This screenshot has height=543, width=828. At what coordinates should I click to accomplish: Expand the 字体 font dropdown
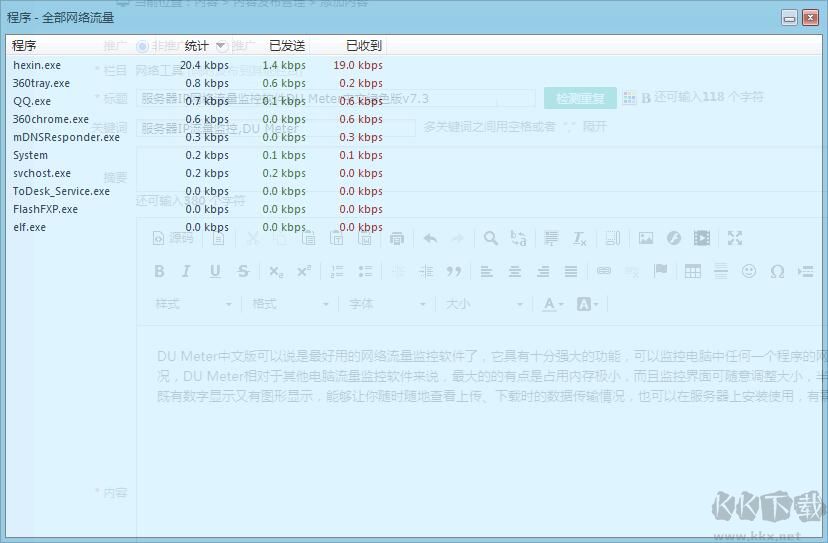tap(387, 304)
